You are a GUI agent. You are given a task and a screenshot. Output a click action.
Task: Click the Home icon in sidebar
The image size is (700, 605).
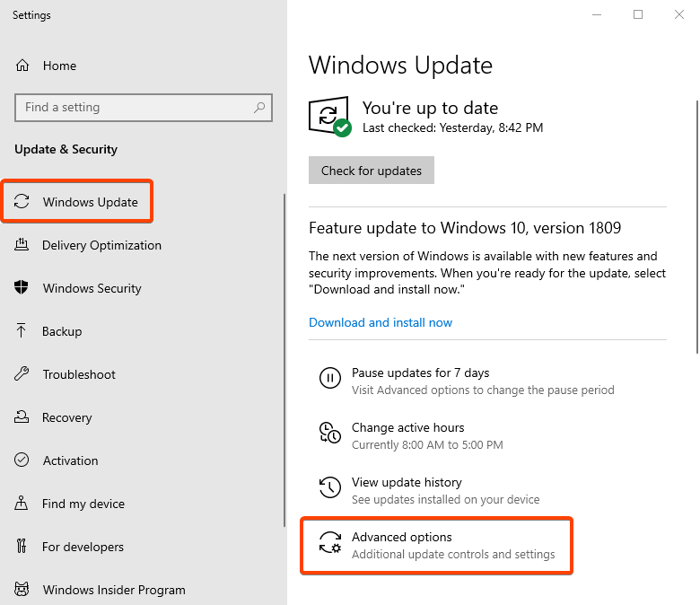click(22, 66)
